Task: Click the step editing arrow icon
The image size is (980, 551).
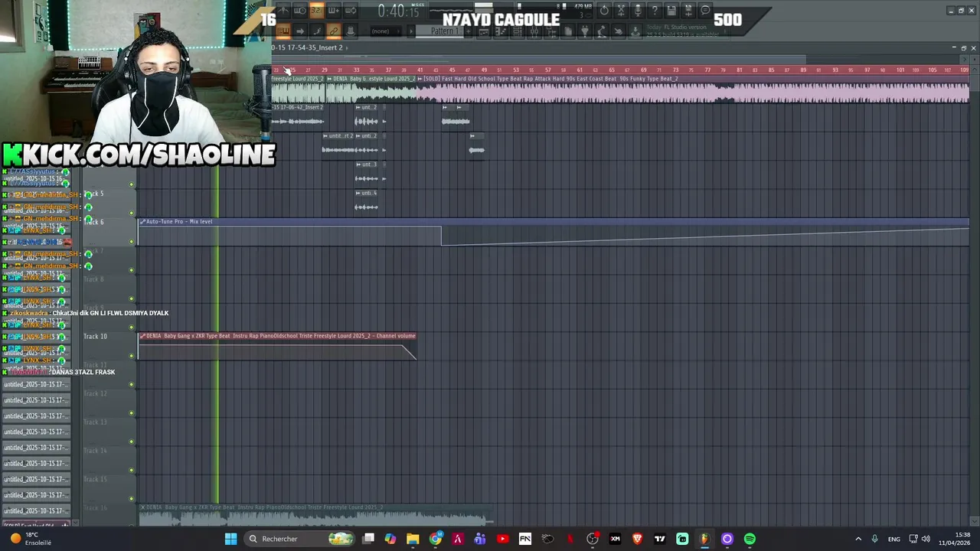Action: click(x=300, y=31)
